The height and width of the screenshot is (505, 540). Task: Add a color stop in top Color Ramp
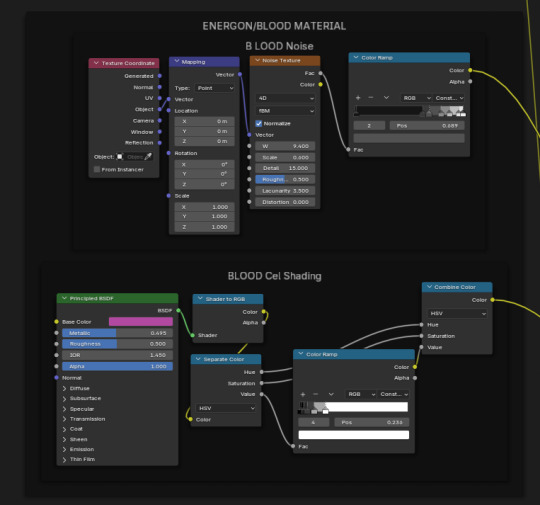coord(358,98)
